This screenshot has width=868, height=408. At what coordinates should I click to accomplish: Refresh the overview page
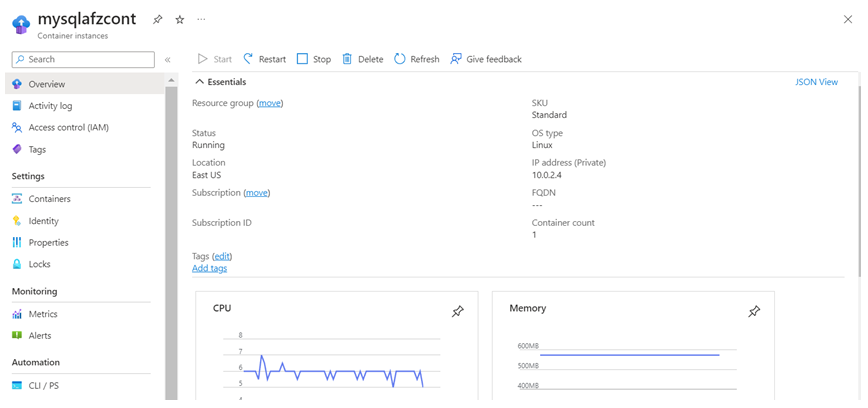416,59
